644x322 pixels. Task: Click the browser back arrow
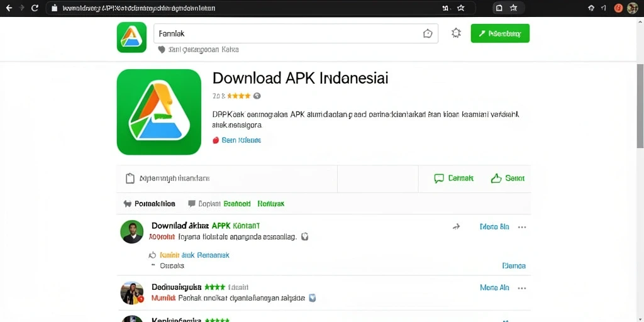click(x=9, y=8)
